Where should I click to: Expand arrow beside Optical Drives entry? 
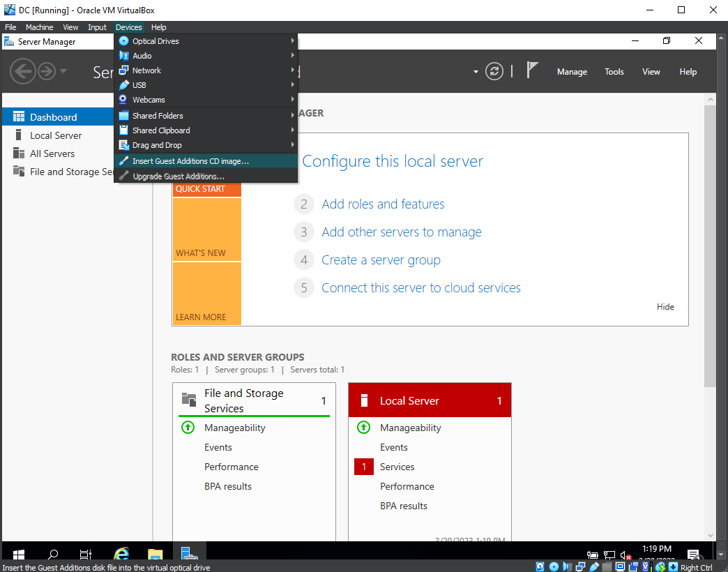292,41
